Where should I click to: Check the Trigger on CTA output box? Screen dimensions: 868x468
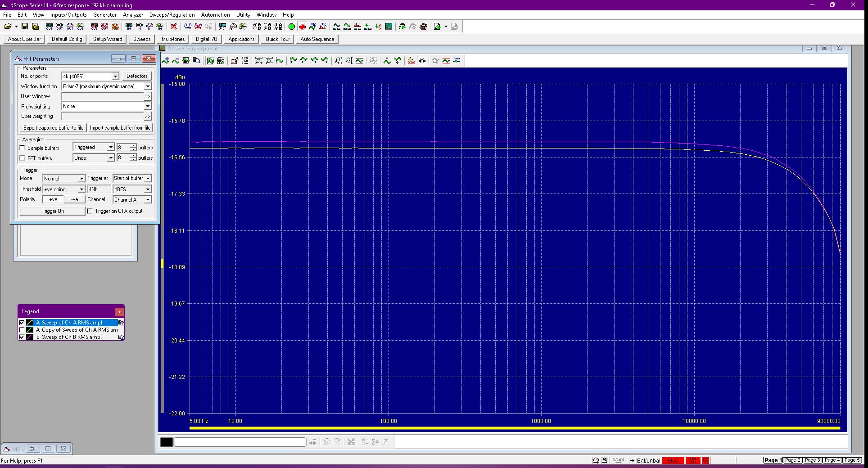tap(90, 211)
